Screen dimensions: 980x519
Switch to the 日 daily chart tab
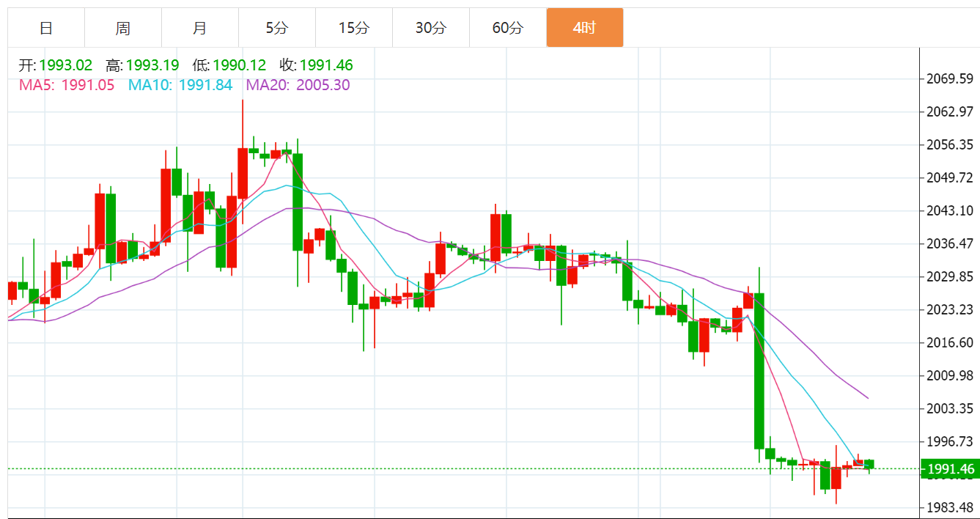tap(46, 28)
